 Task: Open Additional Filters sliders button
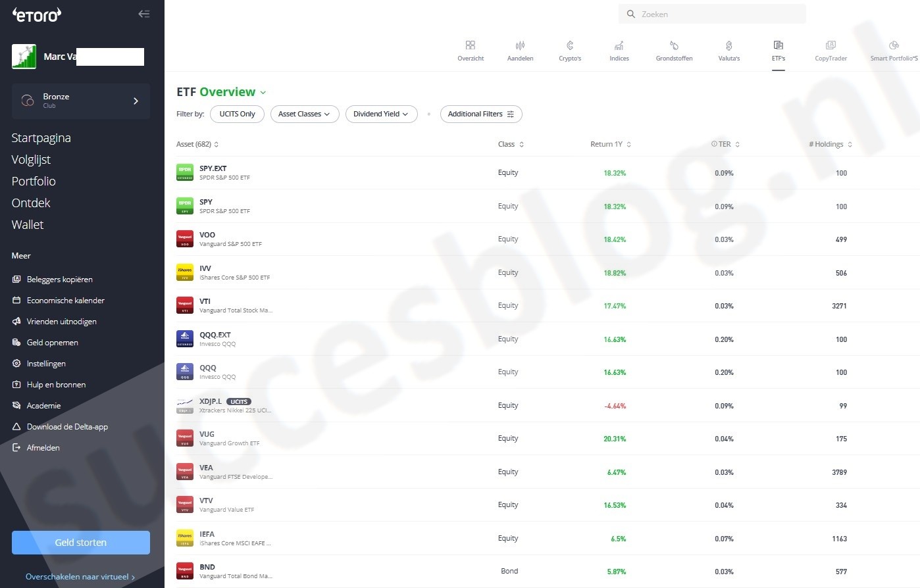coord(481,114)
